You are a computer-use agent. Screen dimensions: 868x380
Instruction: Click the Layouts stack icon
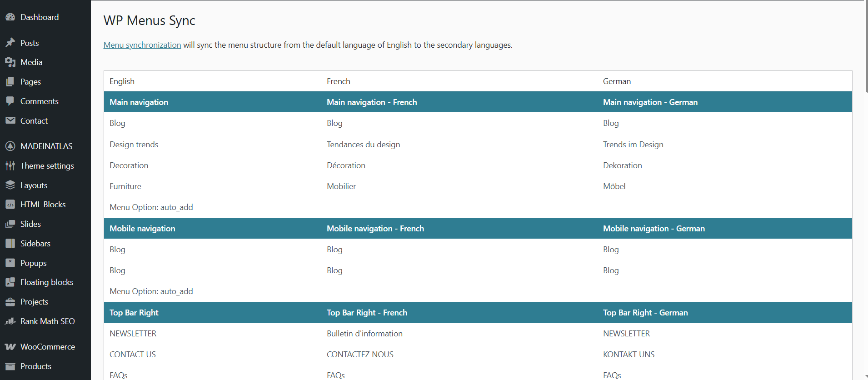[x=10, y=185]
